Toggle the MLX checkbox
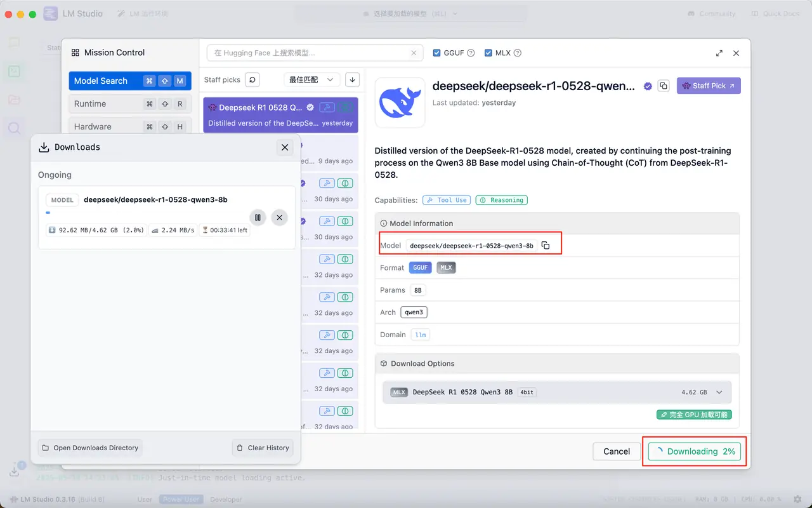Viewport: 812px width, 508px height. click(x=488, y=53)
